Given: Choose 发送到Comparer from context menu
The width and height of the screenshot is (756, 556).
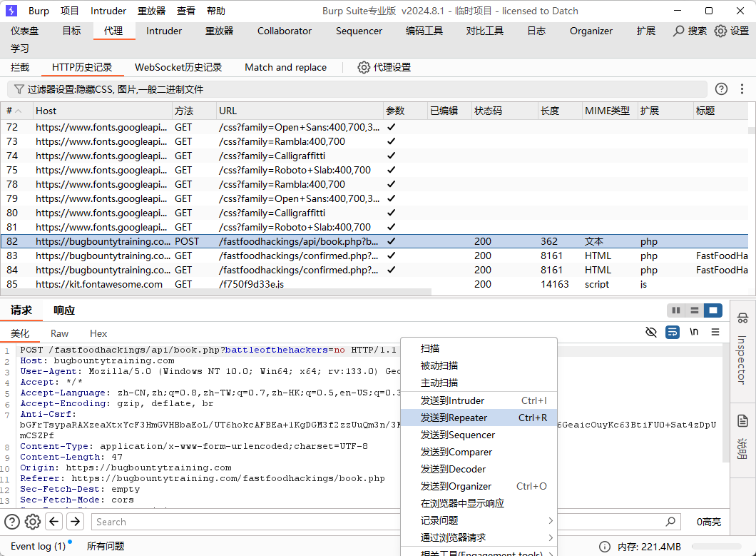Looking at the screenshot, I should [479, 452].
